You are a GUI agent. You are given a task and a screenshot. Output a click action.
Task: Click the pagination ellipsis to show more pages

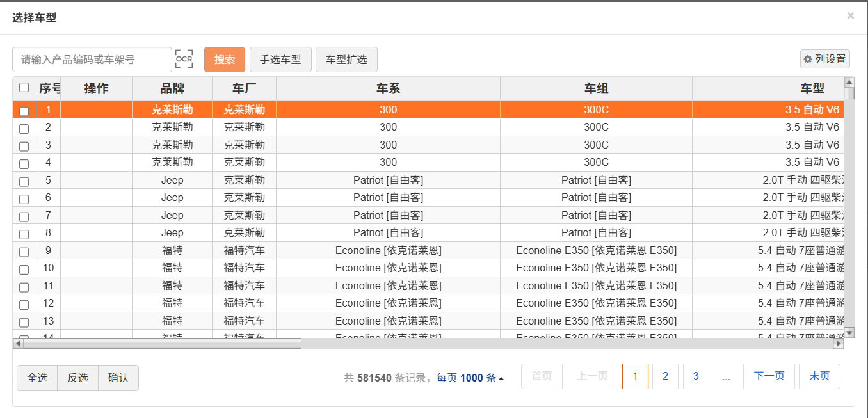click(726, 378)
